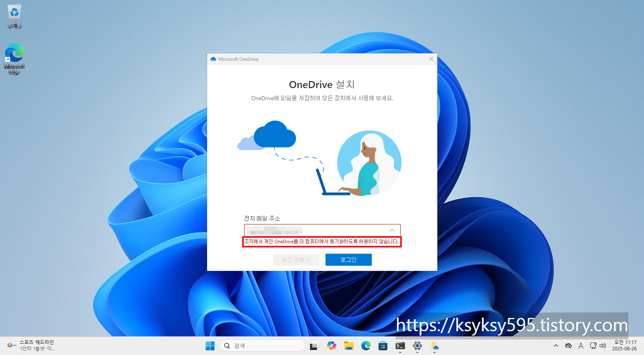Launch Copilot from the taskbar
Image resolution: width=644 pixels, height=355 pixels.
pyautogui.click(x=331, y=346)
